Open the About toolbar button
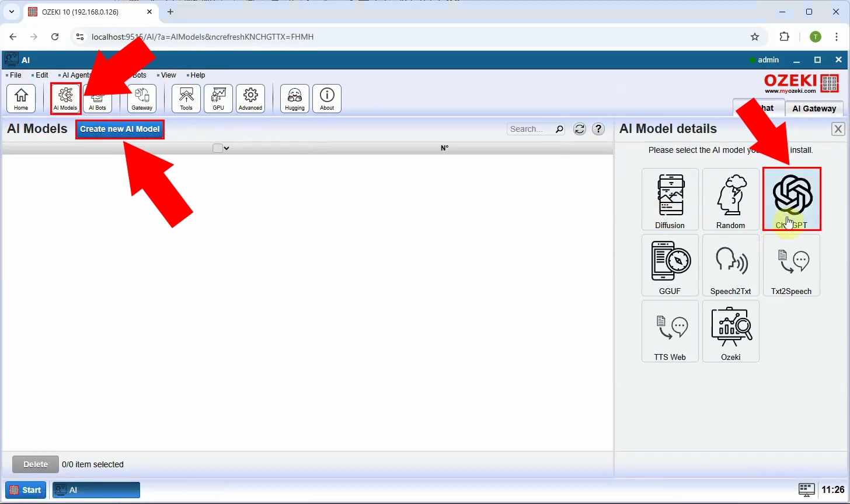 pyautogui.click(x=327, y=99)
